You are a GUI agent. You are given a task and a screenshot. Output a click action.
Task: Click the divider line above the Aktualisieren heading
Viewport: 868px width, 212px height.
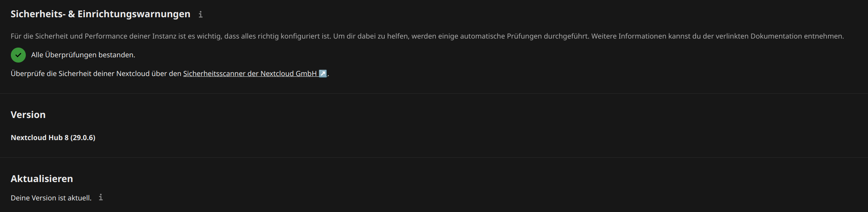point(434,157)
